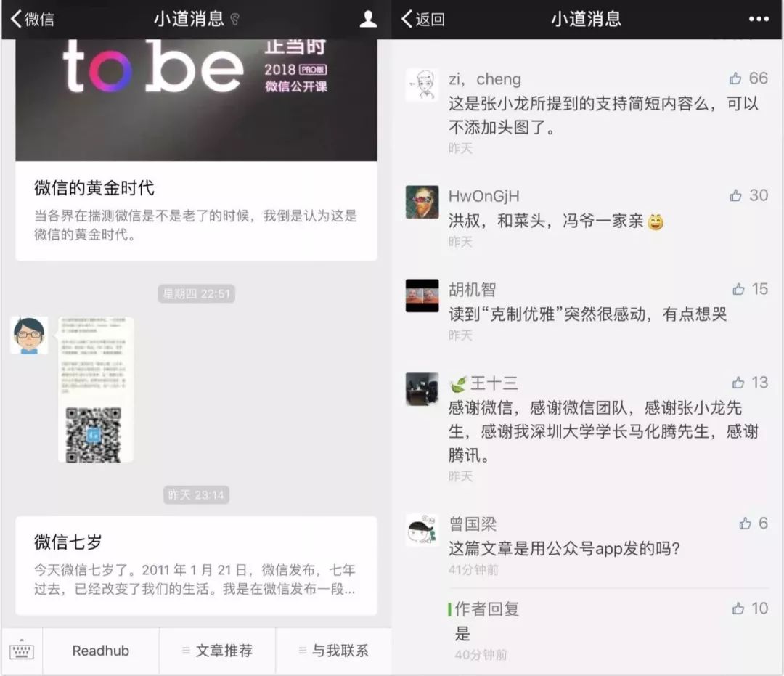Open the article 微信七岁
Image resolution: width=784 pixels, height=676 pixels.
196,566
